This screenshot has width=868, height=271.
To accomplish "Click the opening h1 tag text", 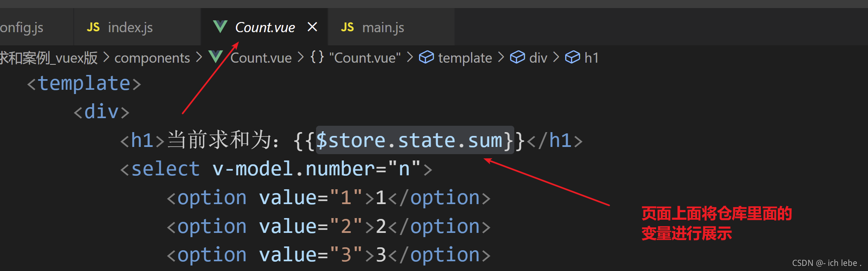I will point(142,140).
